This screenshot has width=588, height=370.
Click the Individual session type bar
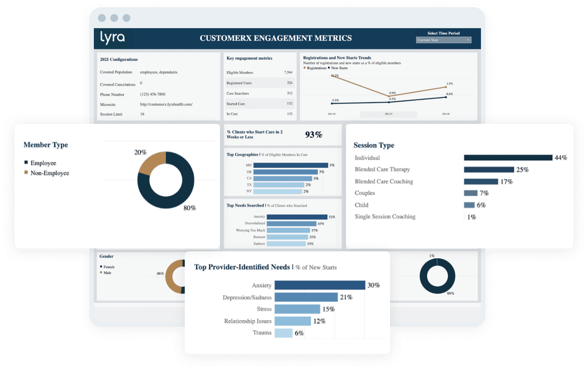(x=508, y=158)
